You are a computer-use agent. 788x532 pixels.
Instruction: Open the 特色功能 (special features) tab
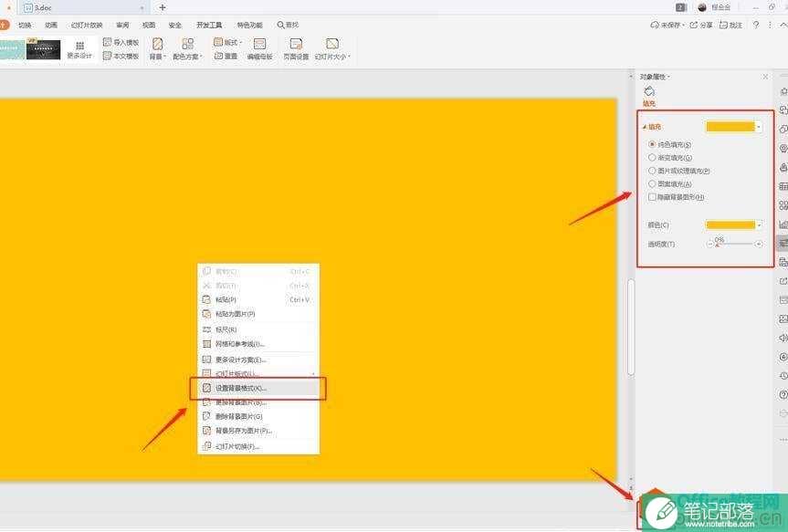(x=250, y=25)
